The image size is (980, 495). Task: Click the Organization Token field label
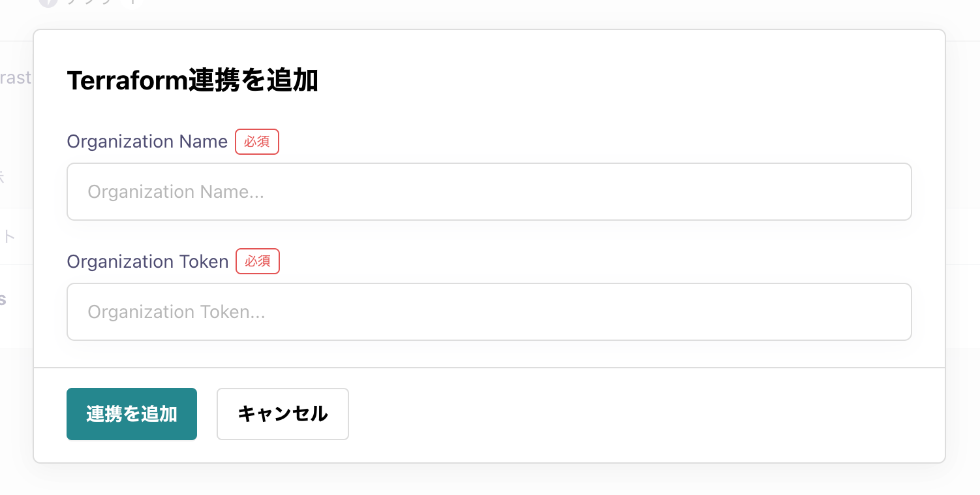[148, 262]
